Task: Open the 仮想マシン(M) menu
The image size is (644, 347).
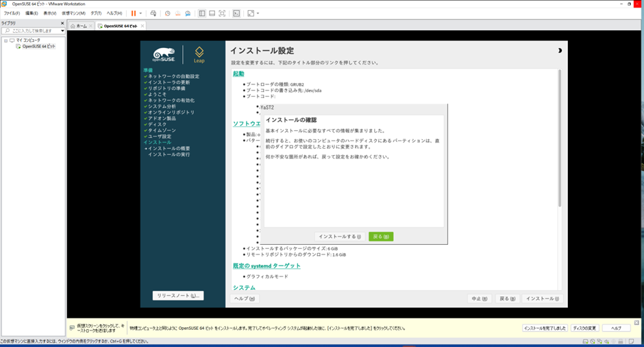Action: pyautogui.click(x=73, y=13)
